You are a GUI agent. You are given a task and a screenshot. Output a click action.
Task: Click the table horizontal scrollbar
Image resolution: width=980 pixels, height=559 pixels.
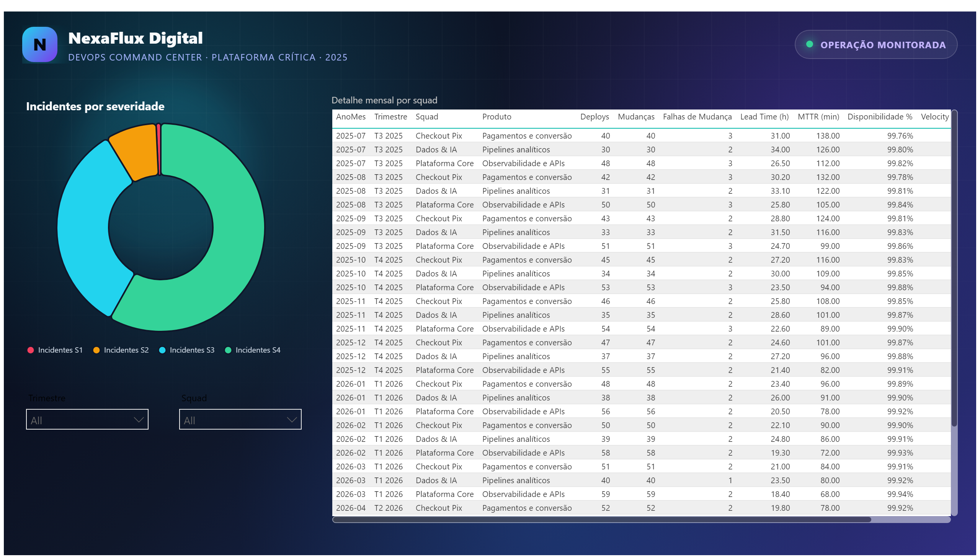click(601, 520)
